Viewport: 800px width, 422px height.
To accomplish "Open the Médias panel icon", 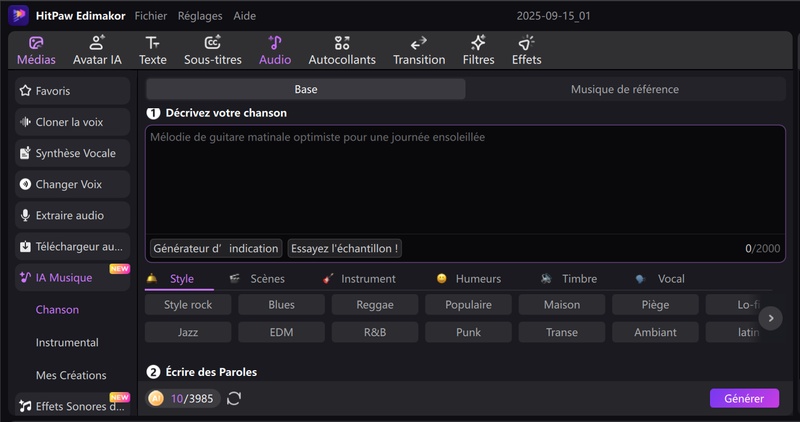I will pos(36,43).
